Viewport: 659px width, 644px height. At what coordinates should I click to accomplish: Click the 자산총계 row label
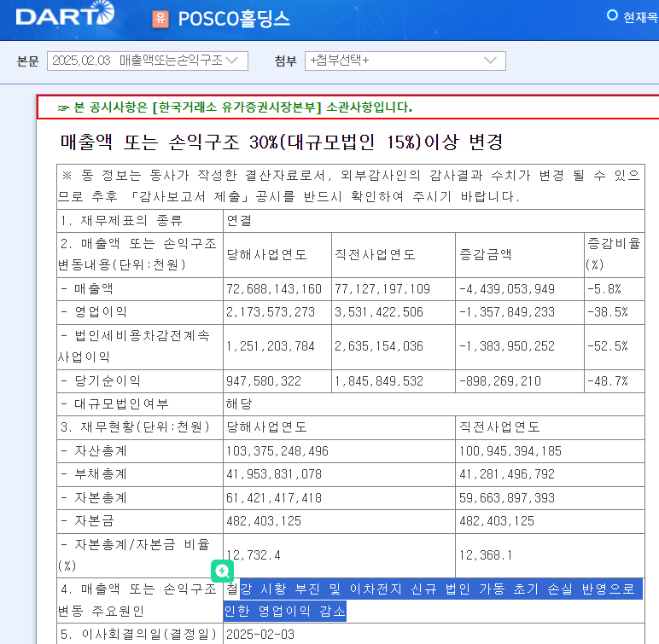(x=94, y=451)
